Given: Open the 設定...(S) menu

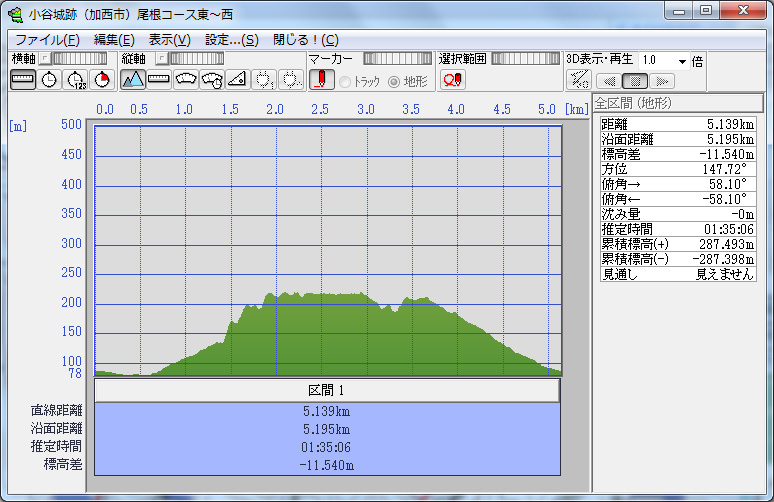Looking at the screenshot, I should [x=232, y=39].
